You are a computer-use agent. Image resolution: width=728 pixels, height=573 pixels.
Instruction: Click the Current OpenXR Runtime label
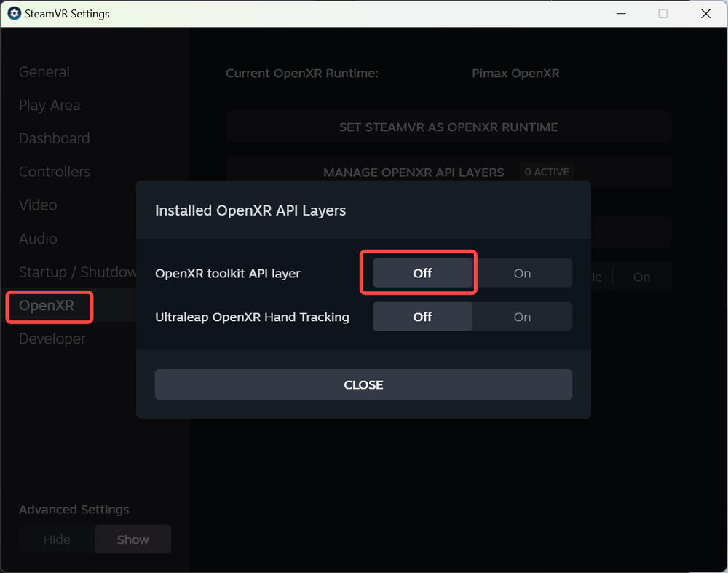(302, 74)
